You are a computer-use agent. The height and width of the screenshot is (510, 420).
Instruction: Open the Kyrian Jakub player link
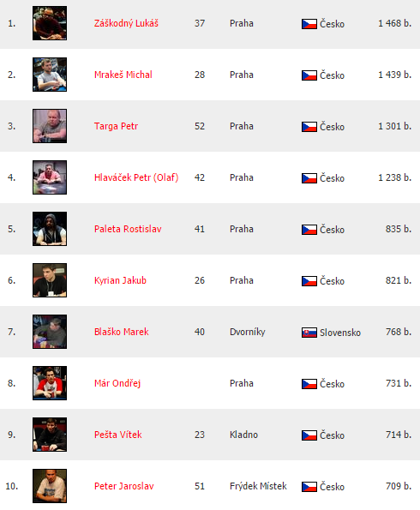pyautogui.click(x=120, y=280)
